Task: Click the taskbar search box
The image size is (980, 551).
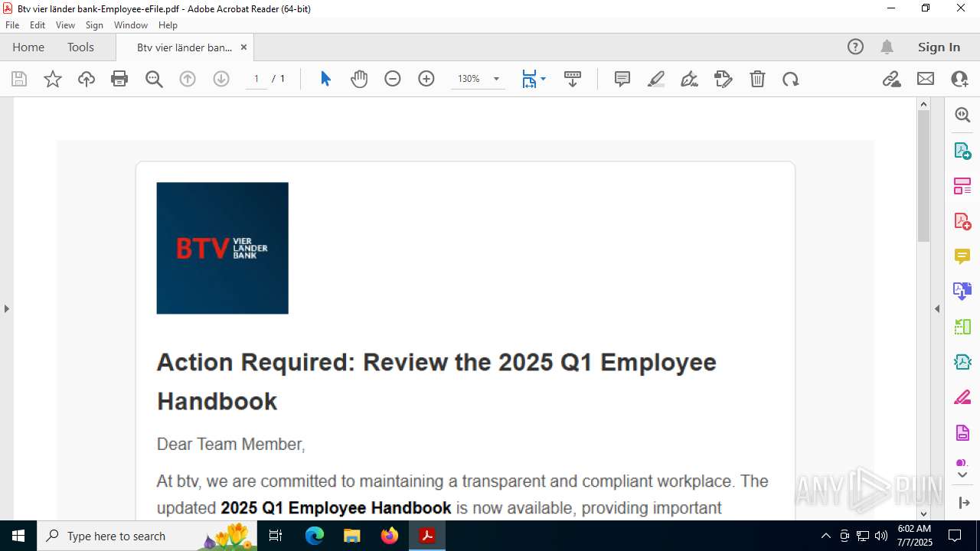Action: [148, 536]
